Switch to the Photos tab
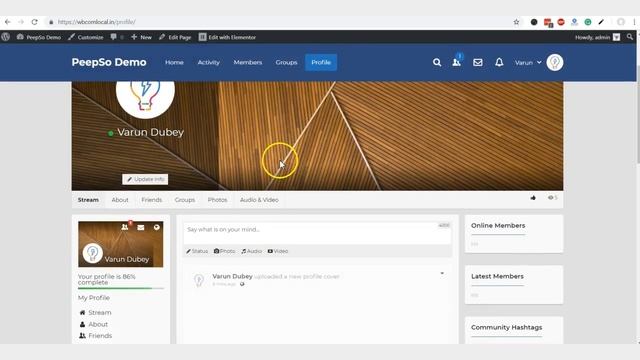 pos(217,200)
